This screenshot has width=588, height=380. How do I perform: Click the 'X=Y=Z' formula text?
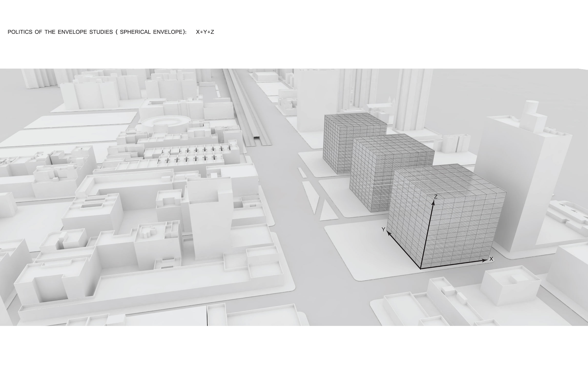(205, 32)
